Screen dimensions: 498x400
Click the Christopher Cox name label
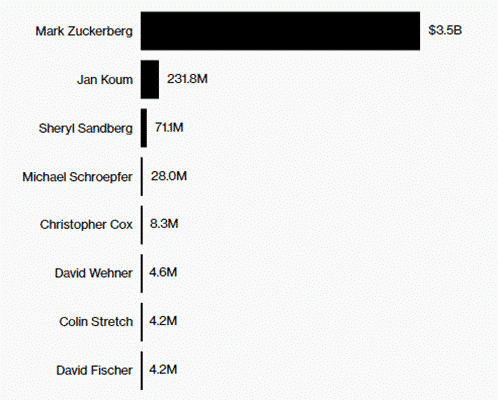coord(86,225)
